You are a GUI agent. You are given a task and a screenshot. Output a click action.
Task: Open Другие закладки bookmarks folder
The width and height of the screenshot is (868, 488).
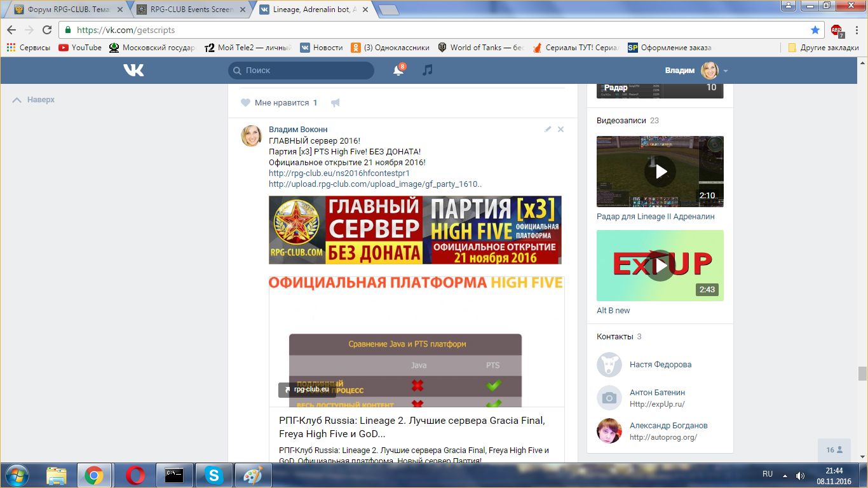point(823,48)
